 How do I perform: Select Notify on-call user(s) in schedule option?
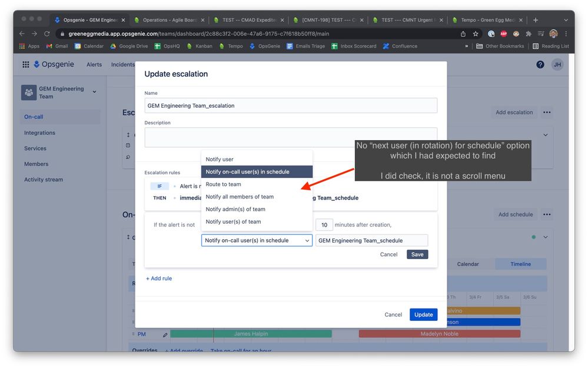coord(257,172)
